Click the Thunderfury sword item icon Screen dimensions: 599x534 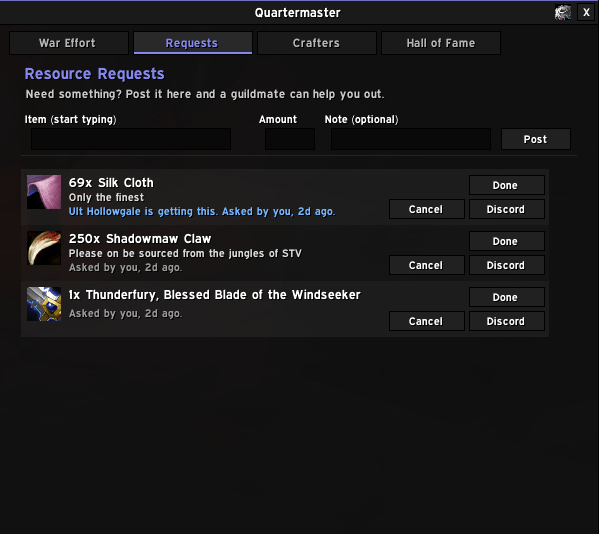(x=44, y=304)
